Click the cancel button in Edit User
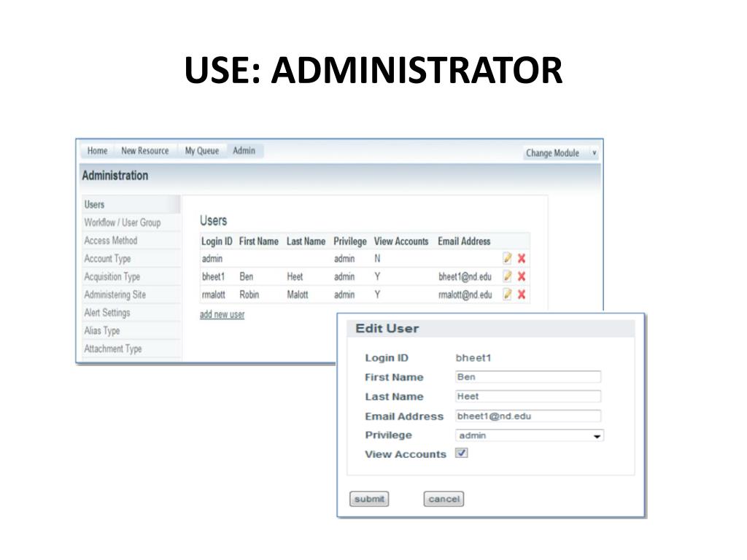The height and width of the screenshot is (560, 747). [444, 499]
